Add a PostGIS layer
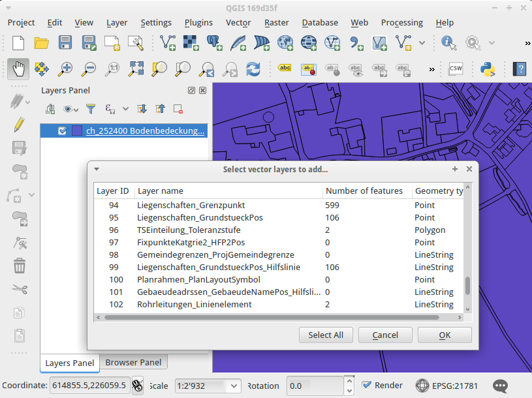532x398 pixels. point(214,42)
